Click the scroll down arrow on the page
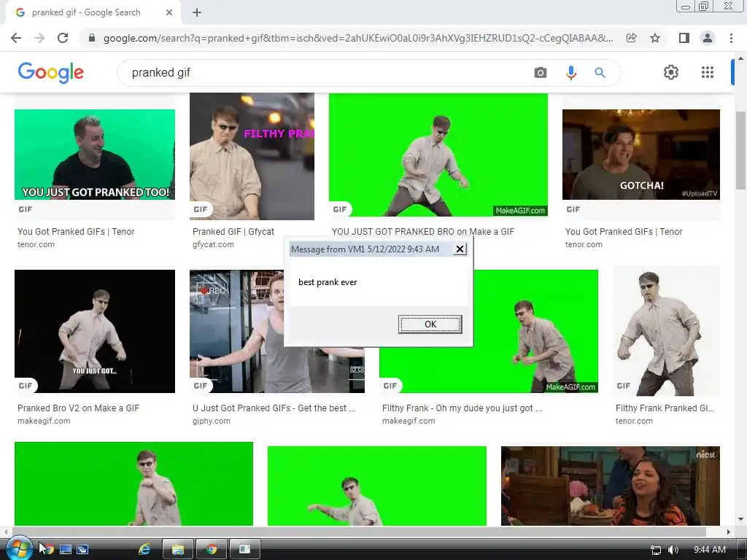Screen dimensions: 747x560 pos(740,519)
